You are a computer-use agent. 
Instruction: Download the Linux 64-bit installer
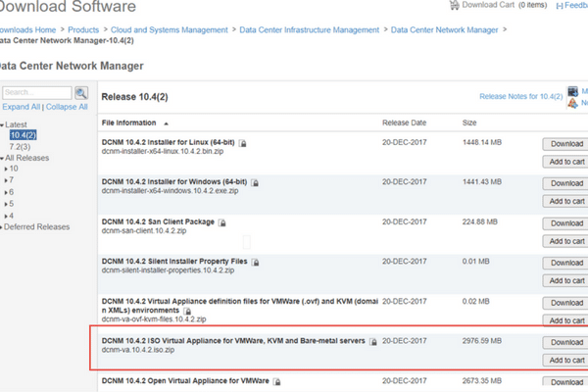566,144
